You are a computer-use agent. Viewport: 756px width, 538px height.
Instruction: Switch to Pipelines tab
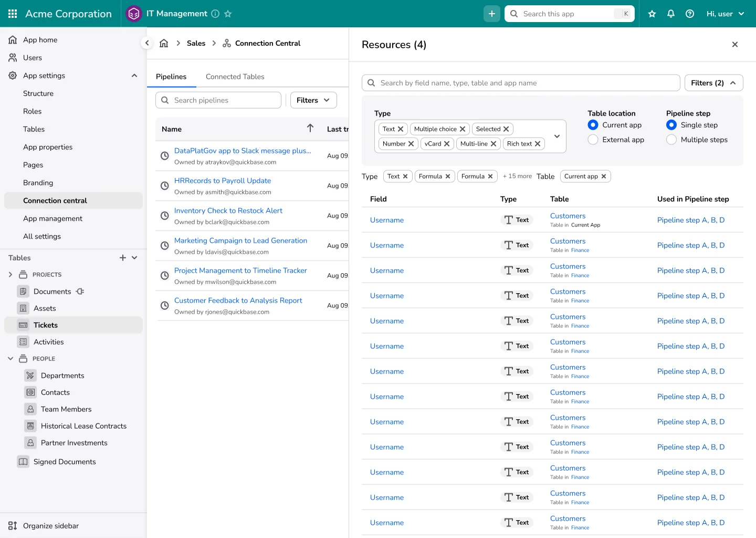click(171, 77)
